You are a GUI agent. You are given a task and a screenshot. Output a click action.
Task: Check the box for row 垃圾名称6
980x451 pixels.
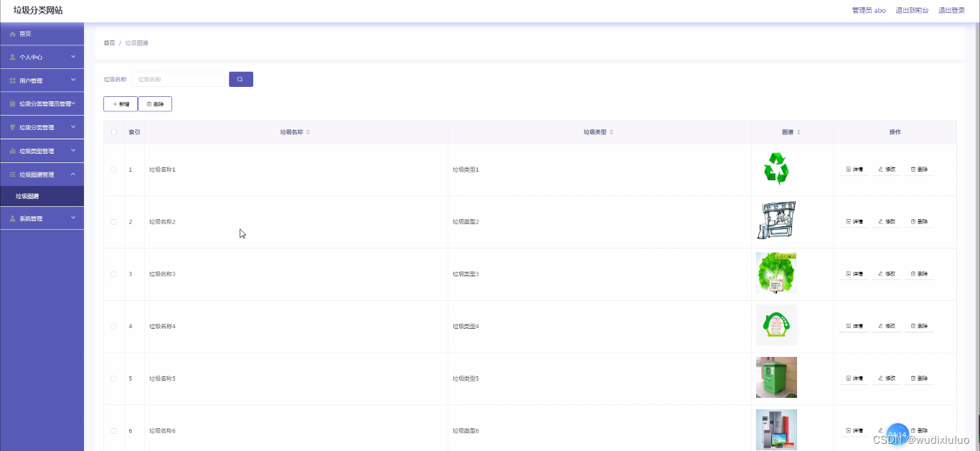click(113, 431)
